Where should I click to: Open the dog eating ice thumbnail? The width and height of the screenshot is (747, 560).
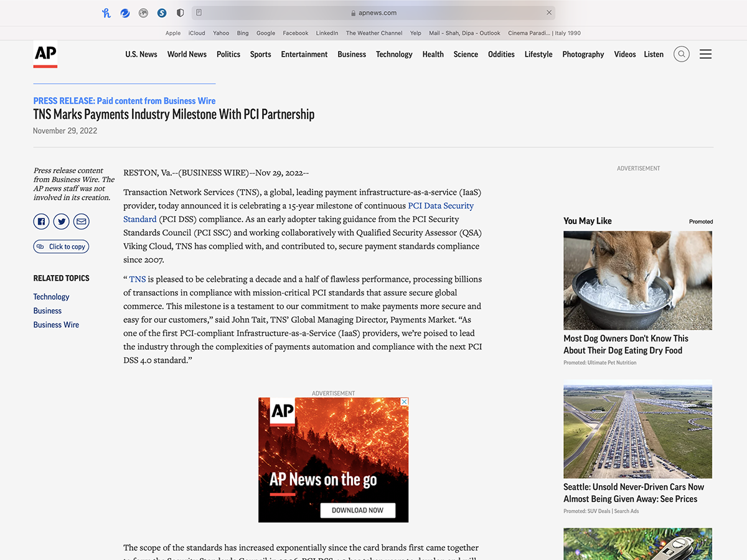coord(638,281)
